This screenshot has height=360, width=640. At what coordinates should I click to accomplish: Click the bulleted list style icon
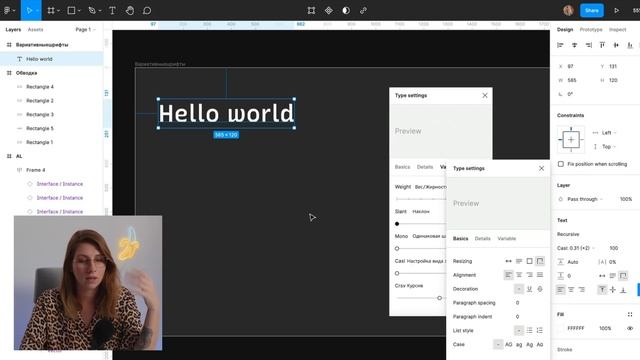pos(529,330)
